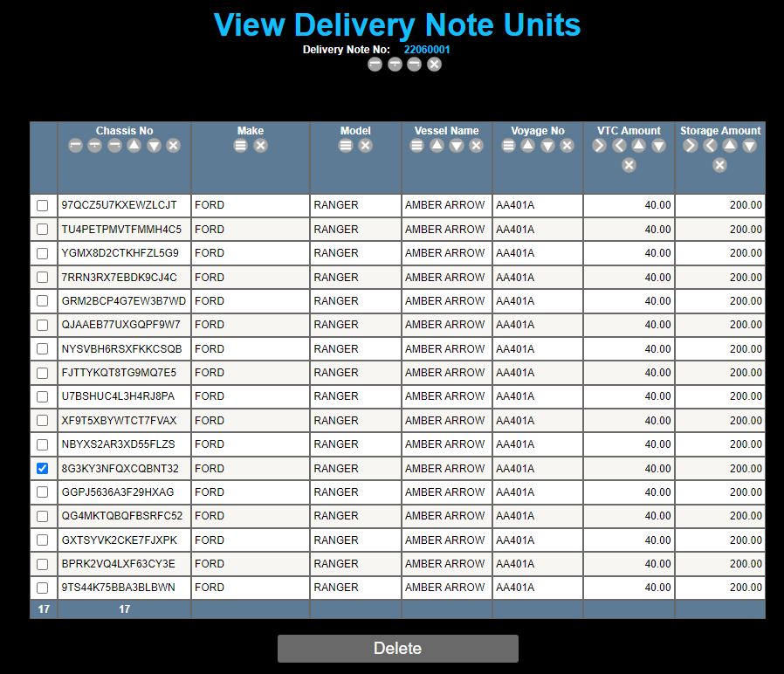Click the Storage Amount 200.00 in 9TS44K75BBA3BLBWN row
This screenshot has width=784, height=674.
[x=746, y=588]
